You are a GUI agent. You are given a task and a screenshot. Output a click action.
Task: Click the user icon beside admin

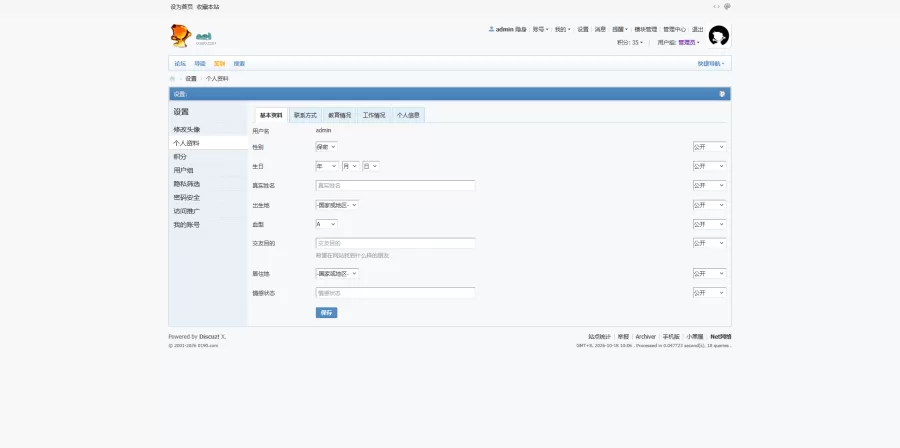tap(491, 29)
